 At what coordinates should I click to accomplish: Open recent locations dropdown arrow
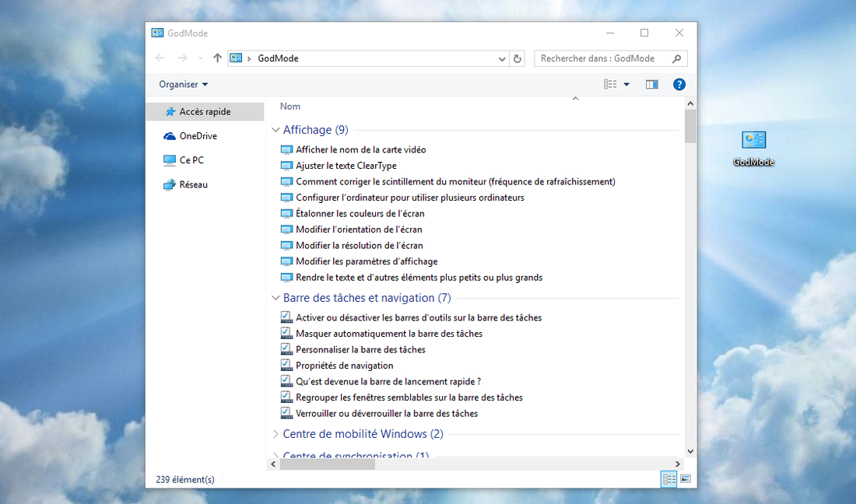[x=200, y=58]
